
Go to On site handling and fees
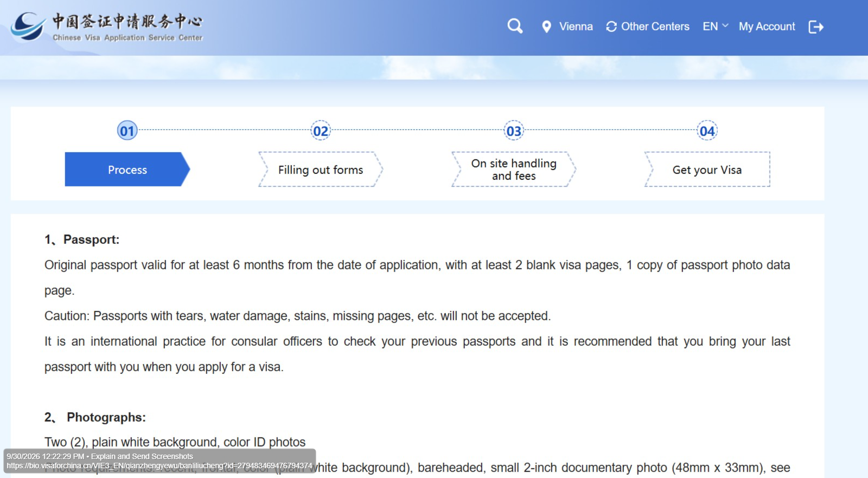coord(514,170)
